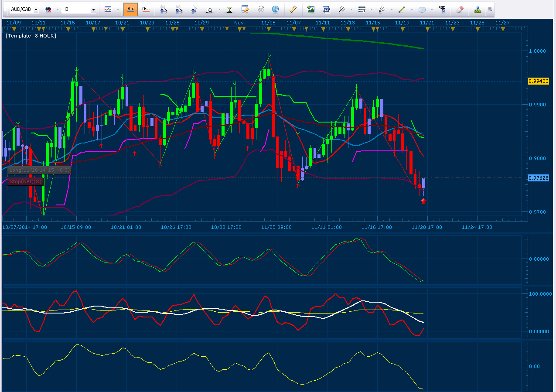Image resolution: width=556 pixels, height=392 pixels.
Task: Click the chart key properties icon
Action: tap(245, 9)
